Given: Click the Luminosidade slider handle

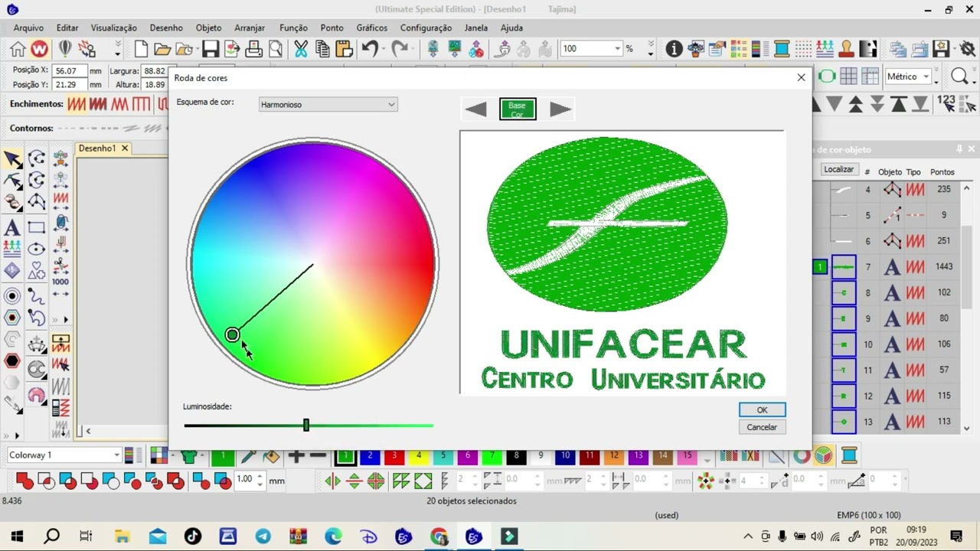Looking at the screenshot, I should point(306,425).
